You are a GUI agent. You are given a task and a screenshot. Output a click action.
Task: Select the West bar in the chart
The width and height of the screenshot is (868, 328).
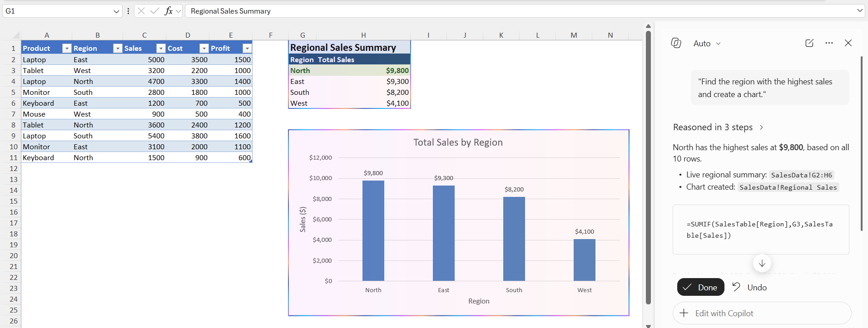[585, 260]
